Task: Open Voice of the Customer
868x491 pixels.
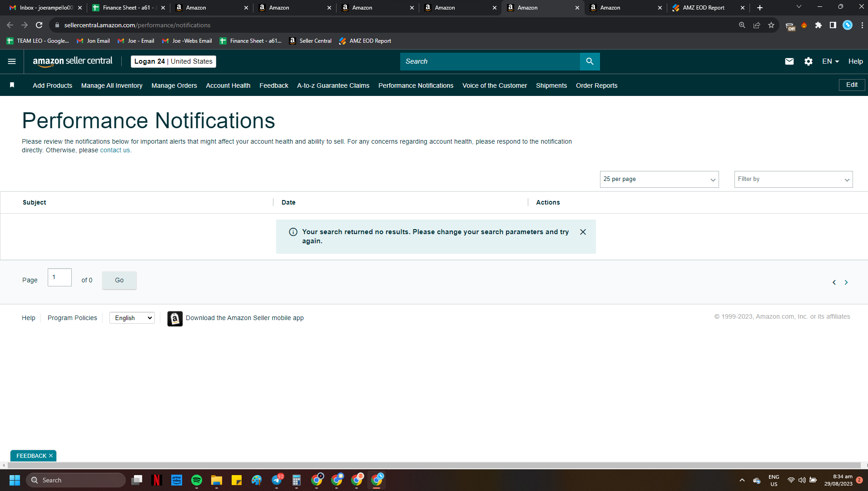Action: 495,85
